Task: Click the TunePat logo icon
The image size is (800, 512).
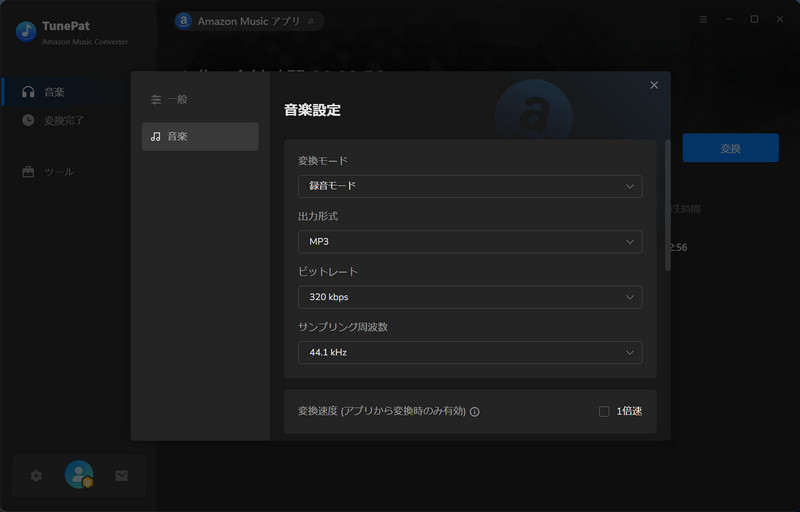Action: [x=26, y=32]
